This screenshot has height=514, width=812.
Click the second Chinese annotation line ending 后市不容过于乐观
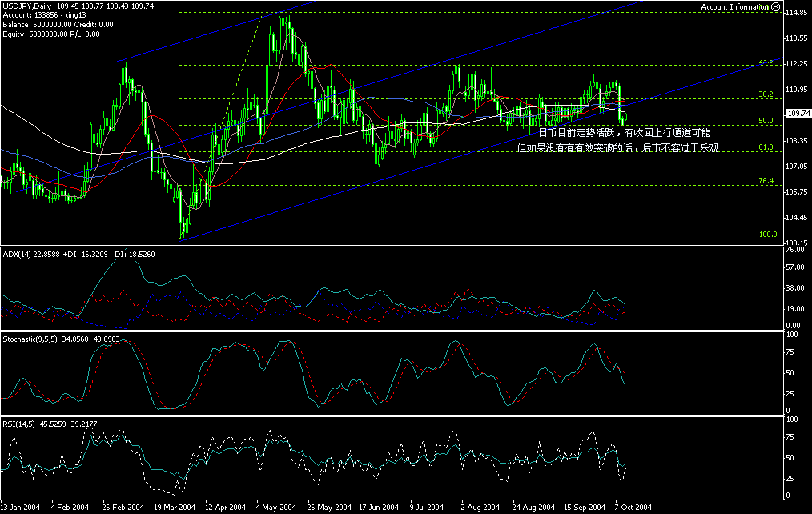(617, 148)
